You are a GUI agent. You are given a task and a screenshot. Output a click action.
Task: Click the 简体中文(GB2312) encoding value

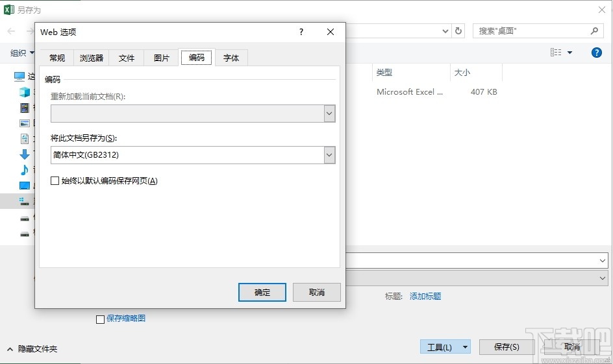(86, 155)
